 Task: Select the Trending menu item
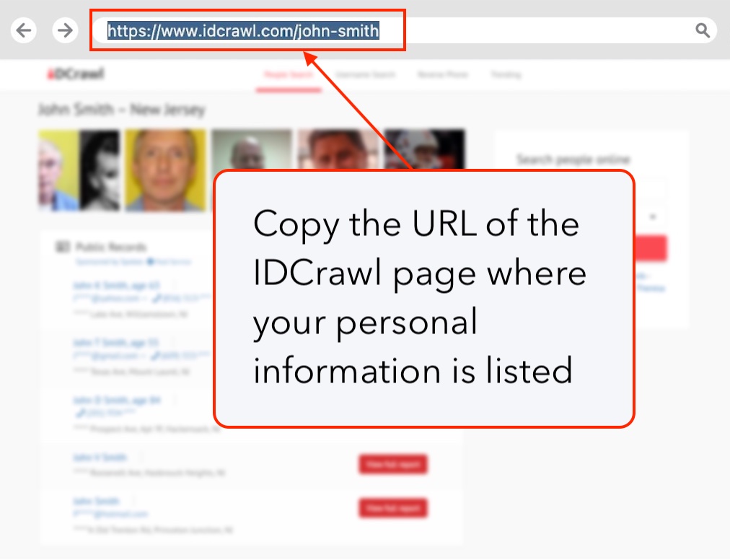tap(505, 74)
